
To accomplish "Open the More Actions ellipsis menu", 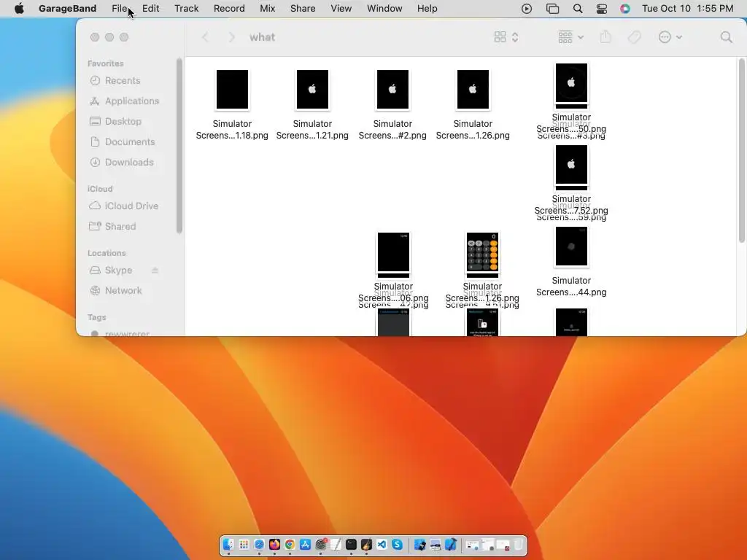I will click(670, 37).
